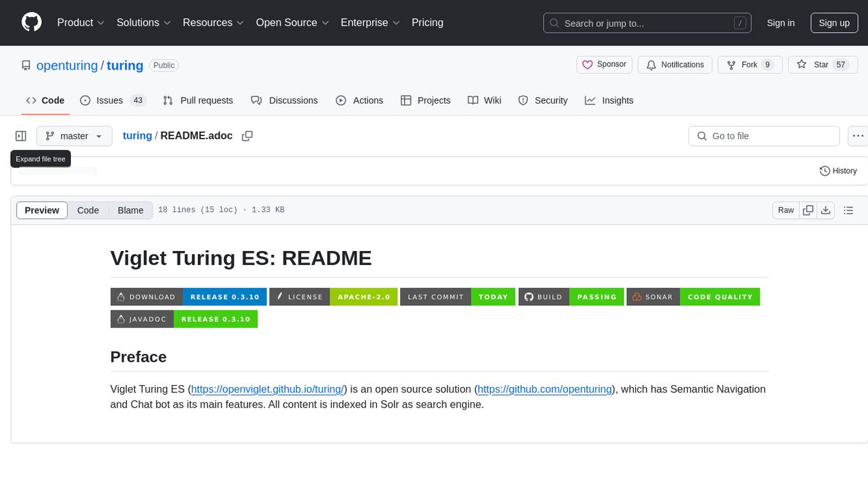Sign in to GitHub
Image resolution: width=868 pixels, height=488 pixels.
pyautogui.click(x=781, y=23)
